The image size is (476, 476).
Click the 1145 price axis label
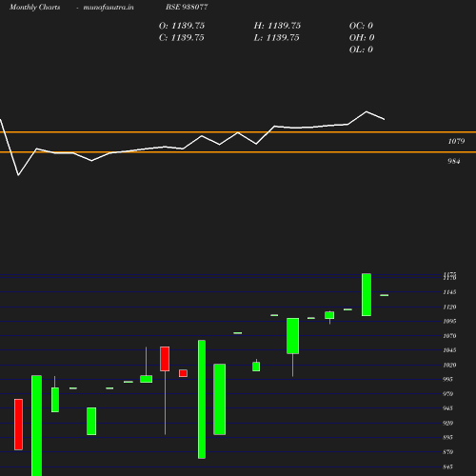[449, 292]
